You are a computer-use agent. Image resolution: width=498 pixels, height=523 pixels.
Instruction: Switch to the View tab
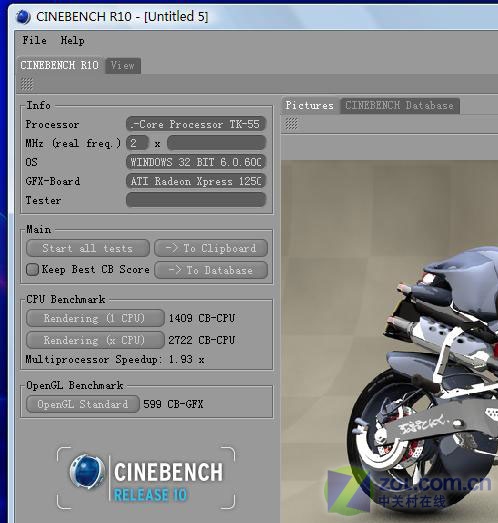123,65
